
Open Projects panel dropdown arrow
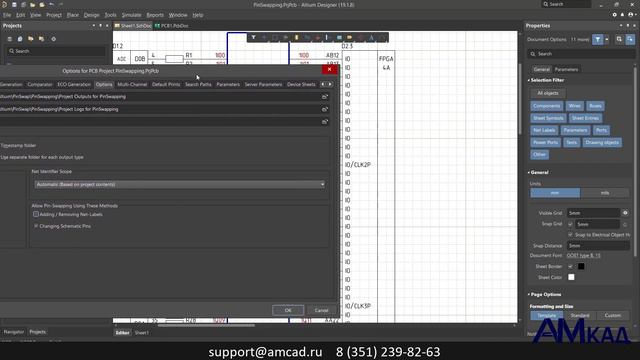94,26
